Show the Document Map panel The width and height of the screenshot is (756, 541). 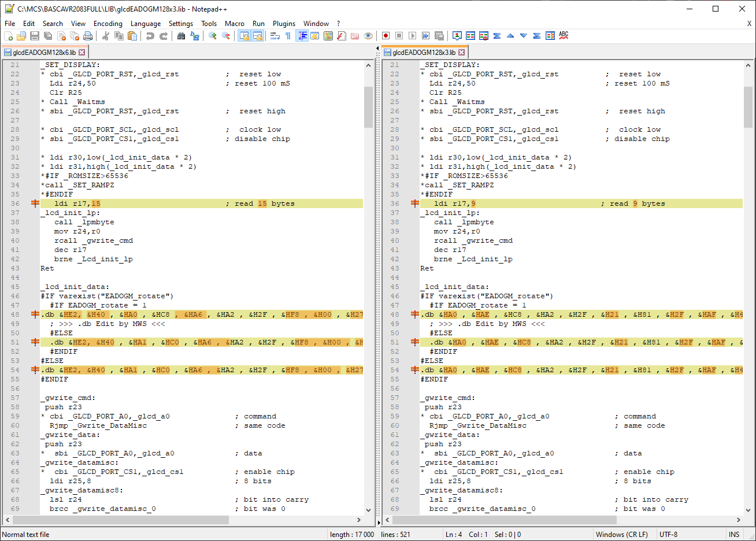(328, 36)
